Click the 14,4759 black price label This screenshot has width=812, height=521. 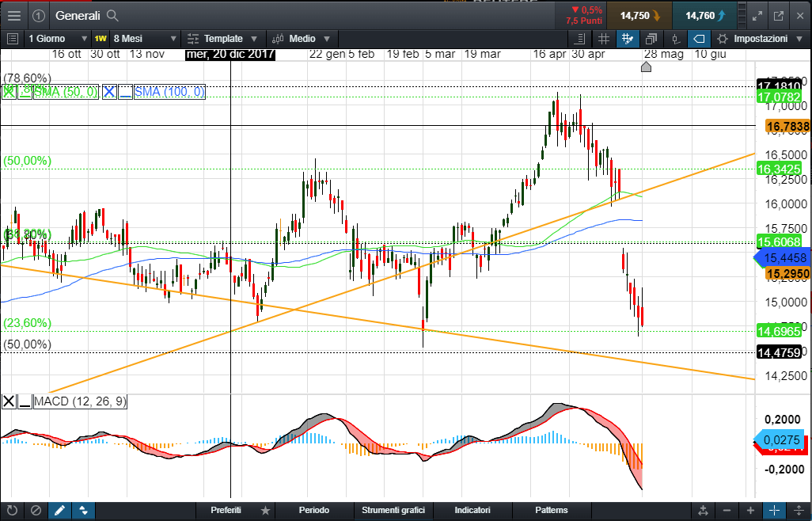click(779, 353)
